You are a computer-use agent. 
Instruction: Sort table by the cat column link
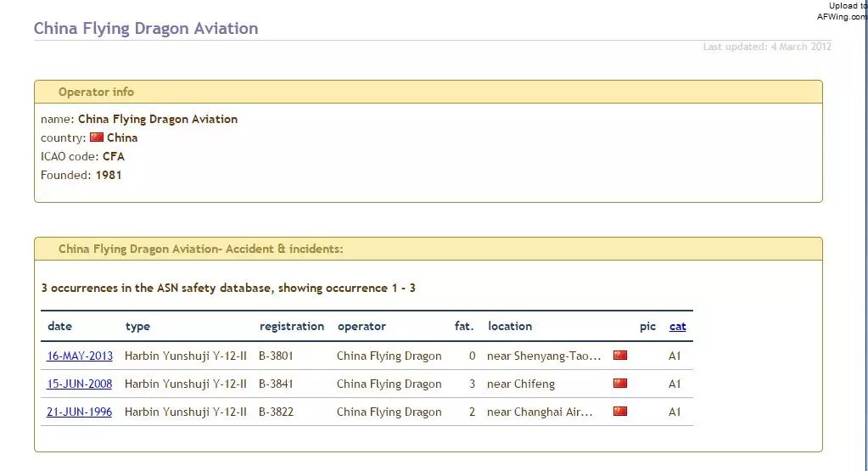pos(678,327)
